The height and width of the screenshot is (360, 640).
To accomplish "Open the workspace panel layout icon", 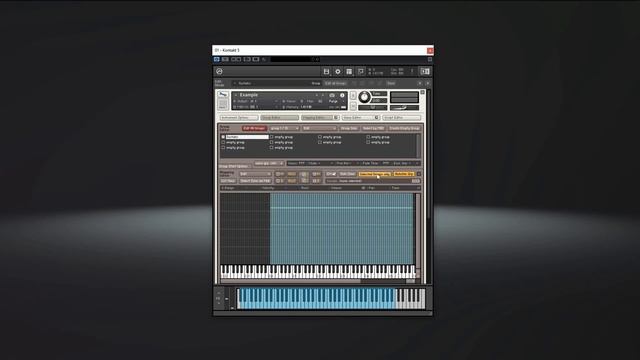I will coord(349,71).
